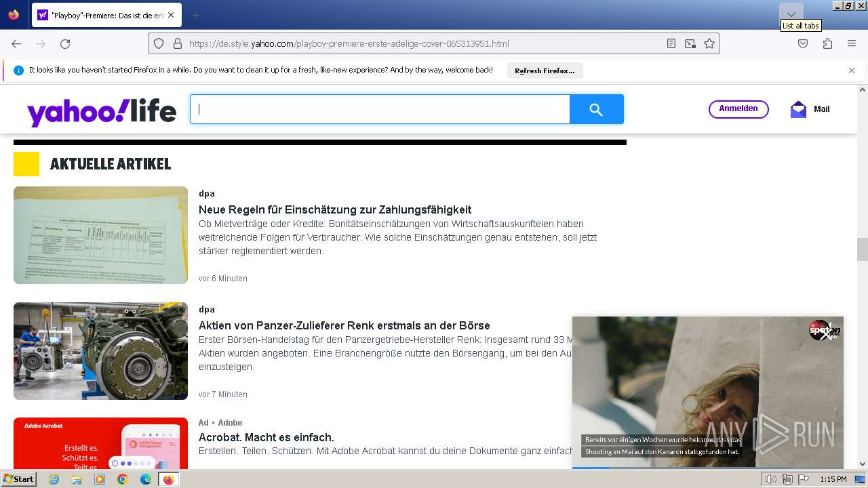Click the page vertical scrollbar thumb
868x488 pixels.
862,249
